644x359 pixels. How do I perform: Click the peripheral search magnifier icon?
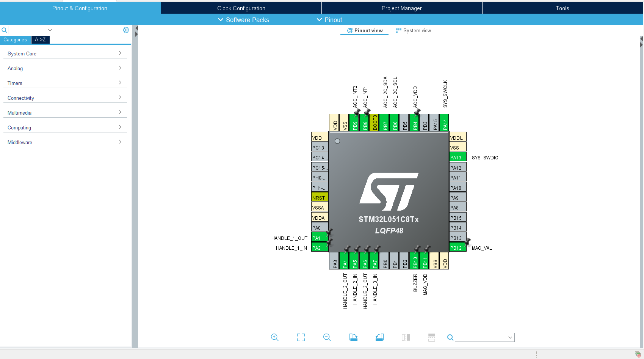pyautogui.click(x=4, y=30)
